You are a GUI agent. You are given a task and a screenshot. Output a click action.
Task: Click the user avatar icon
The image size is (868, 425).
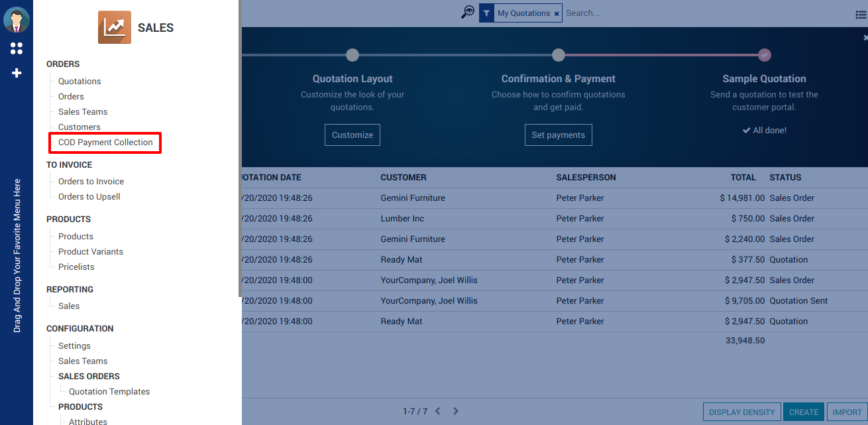point(17,20)
